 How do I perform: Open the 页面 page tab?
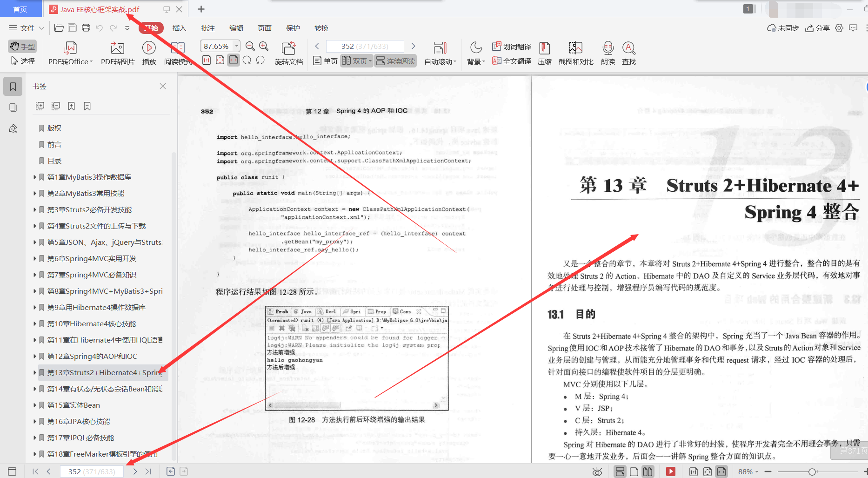pos(265,28)
